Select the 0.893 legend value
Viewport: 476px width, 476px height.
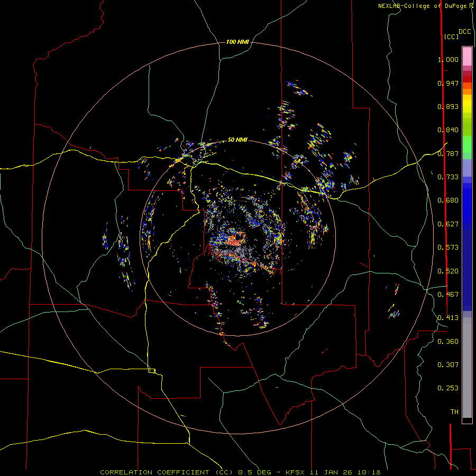448,106
